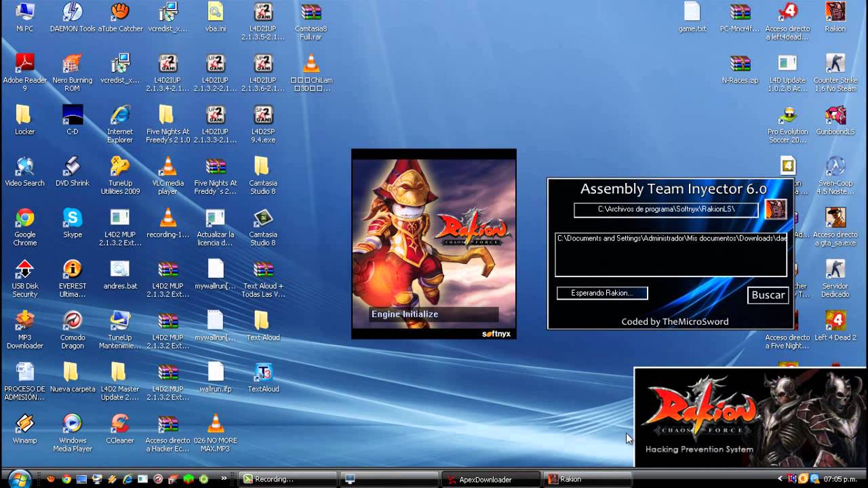Image resolution: width=868 pixels, height=488 pixels.
Task: Click the Rakion path field in injector
Action: 666,209
